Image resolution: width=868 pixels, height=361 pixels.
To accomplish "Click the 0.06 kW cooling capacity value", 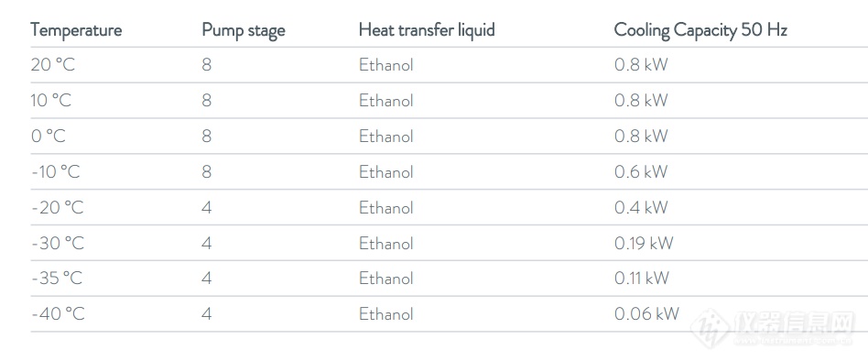I will 646,314.
